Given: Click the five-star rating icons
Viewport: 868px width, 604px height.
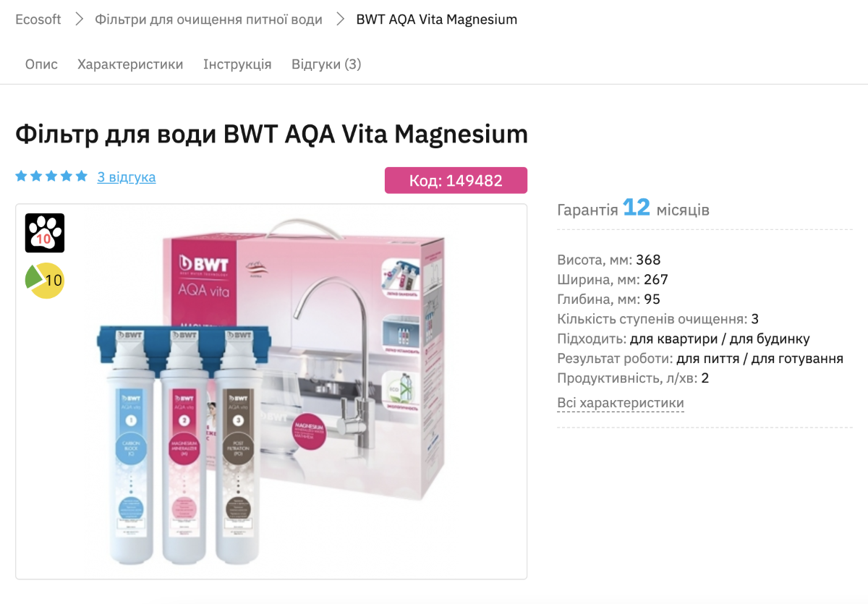Looking at the screenshot, I should click(x=51, y=176).
